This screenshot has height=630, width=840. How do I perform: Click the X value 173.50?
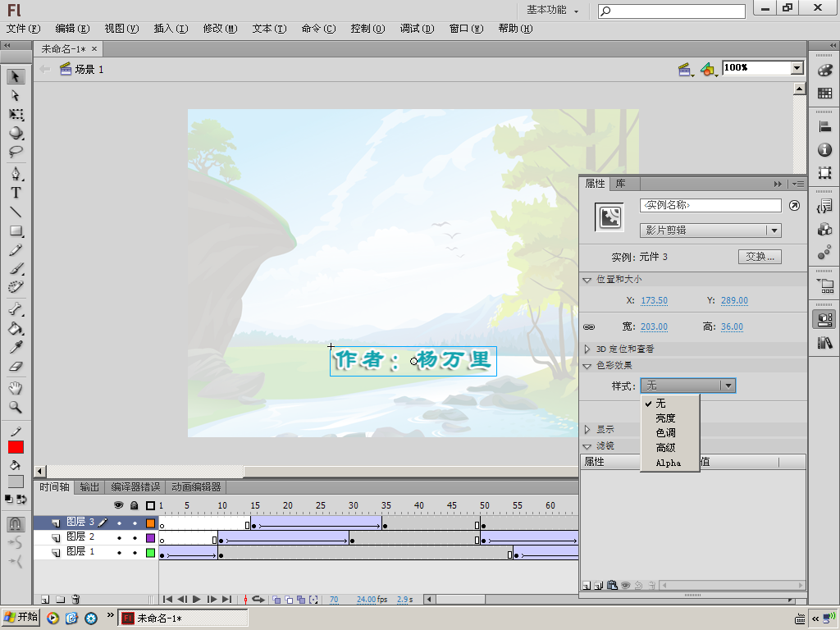point(654,300)
